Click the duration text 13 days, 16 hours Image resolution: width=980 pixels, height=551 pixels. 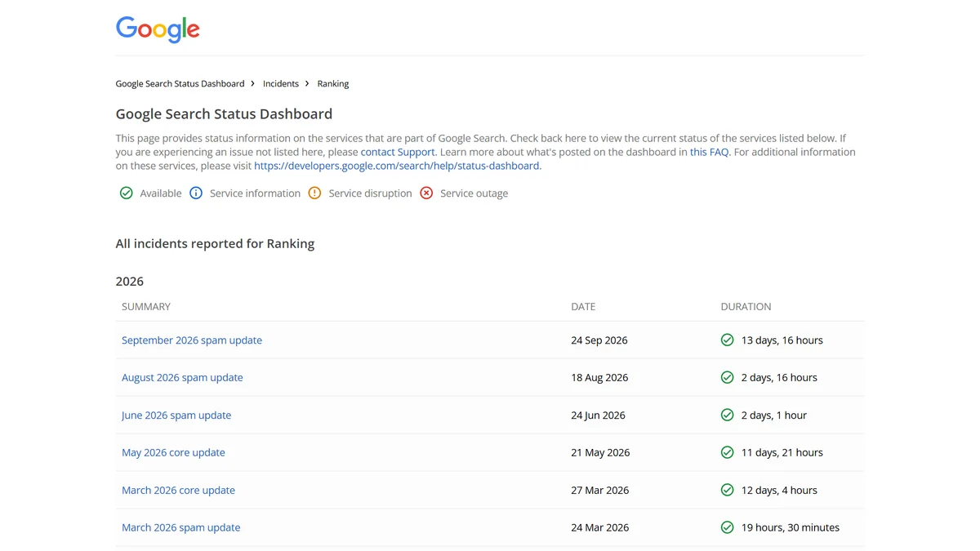[x=782, y=340]
